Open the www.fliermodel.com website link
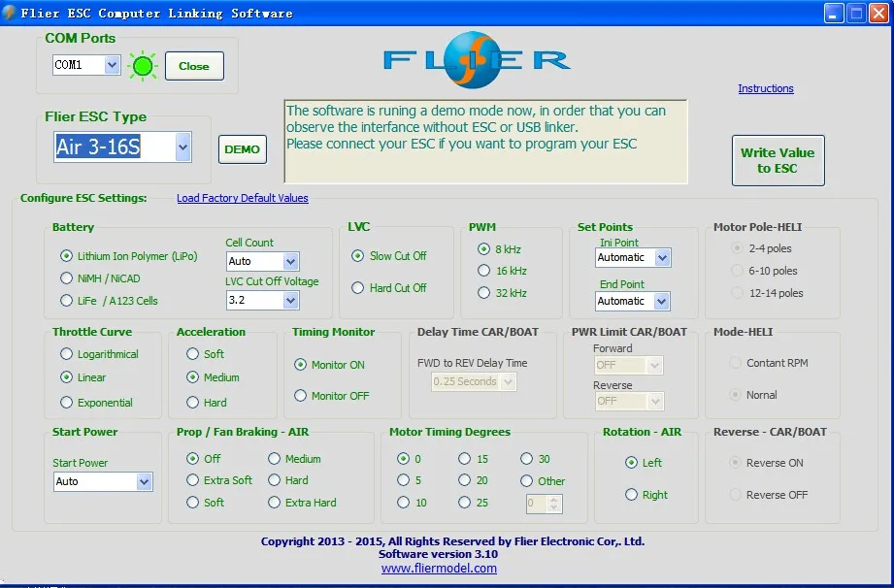The image size is (894, 588). pyautogui.click(x=439, y=569)
